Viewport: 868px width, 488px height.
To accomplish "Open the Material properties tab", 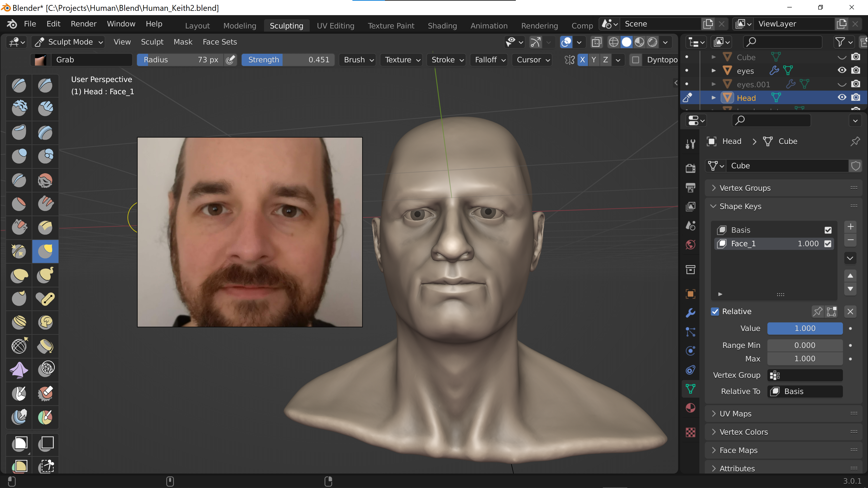I will point(690,408).
